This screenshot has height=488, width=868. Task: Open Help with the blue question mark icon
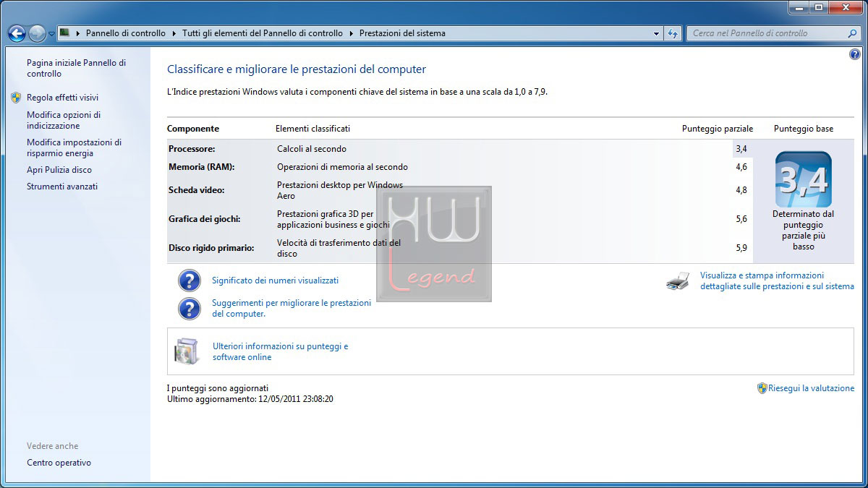855,55
